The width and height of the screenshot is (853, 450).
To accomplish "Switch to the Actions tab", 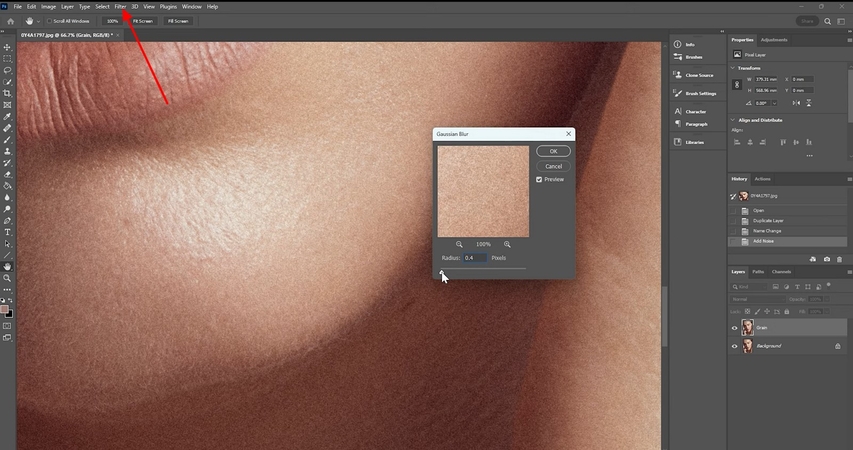I will click(762, 178).
